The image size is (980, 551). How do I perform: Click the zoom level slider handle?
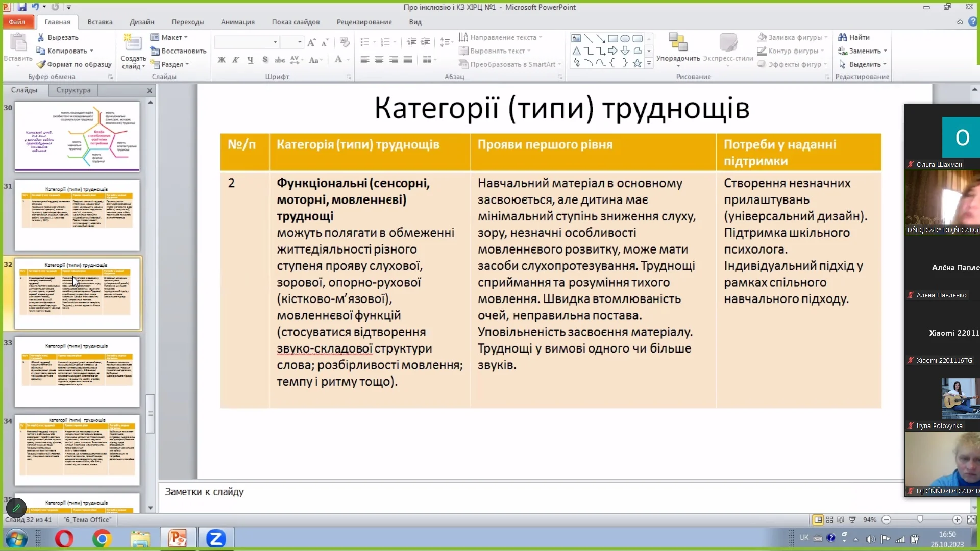coord(920,519)
